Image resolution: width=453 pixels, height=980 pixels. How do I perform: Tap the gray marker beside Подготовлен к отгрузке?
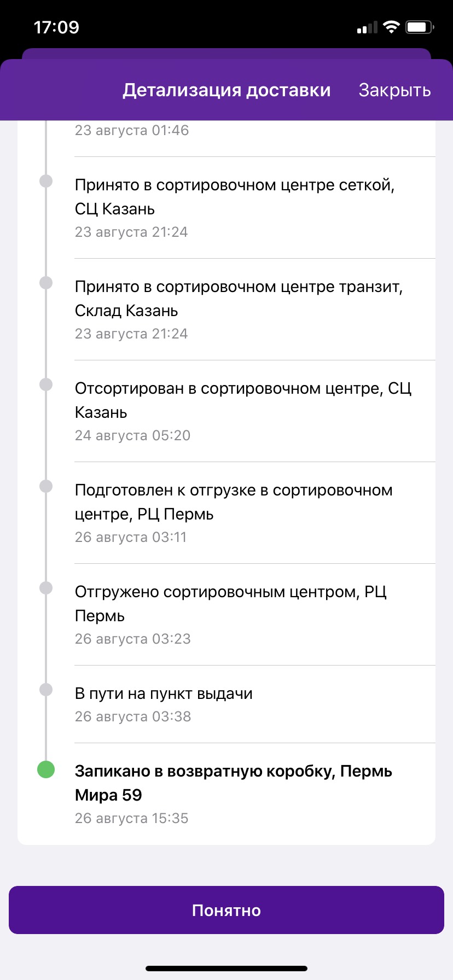[46, 486]
